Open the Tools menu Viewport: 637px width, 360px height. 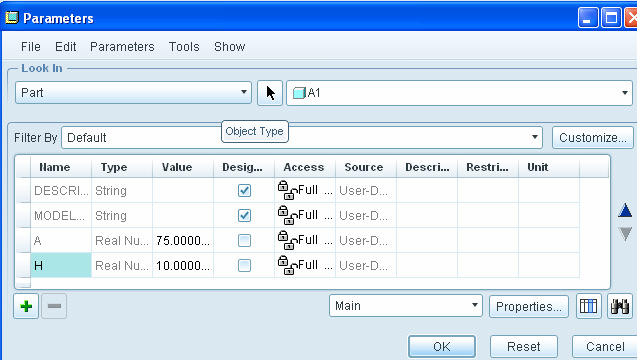pyautogui.click(x=184, y=47)
